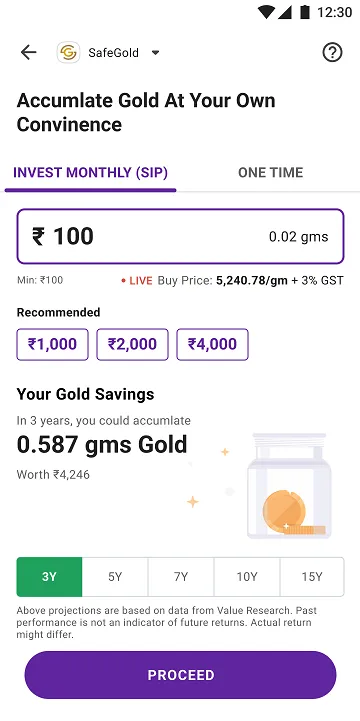Expand the SafeGold provider dropdown arrow
Viewport: 360px width, 721px height.
point(155,52)
